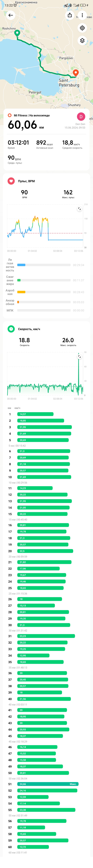Screen dimensions: 93x868
Task: Tap the Mi Fitness cycling activity title
Action: pos(32,115)
